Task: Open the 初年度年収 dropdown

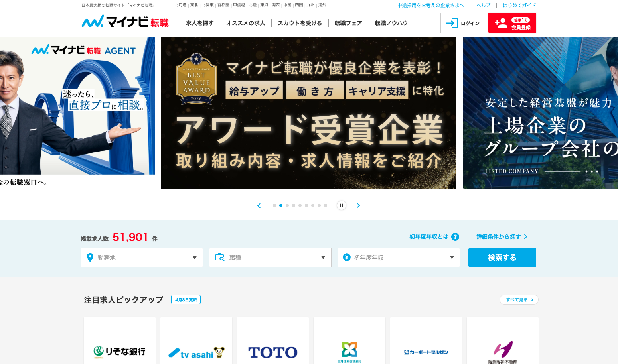Action: coord(399,258)
